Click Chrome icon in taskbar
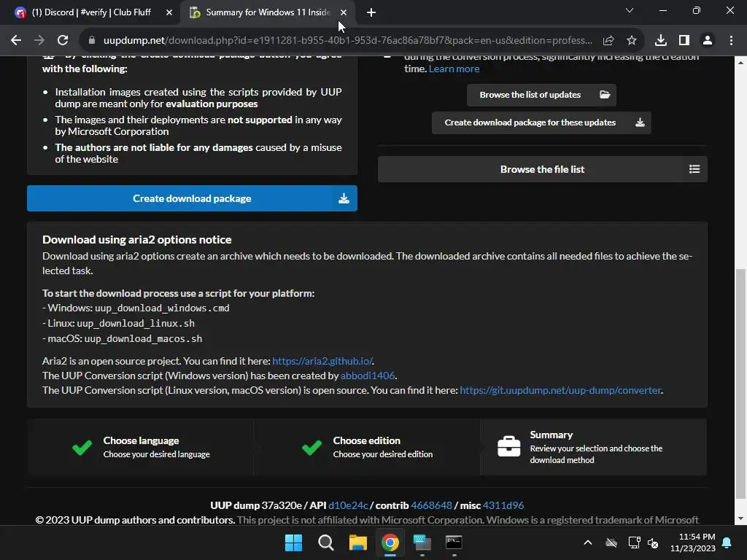747x560 pixels. click(390, 542)
